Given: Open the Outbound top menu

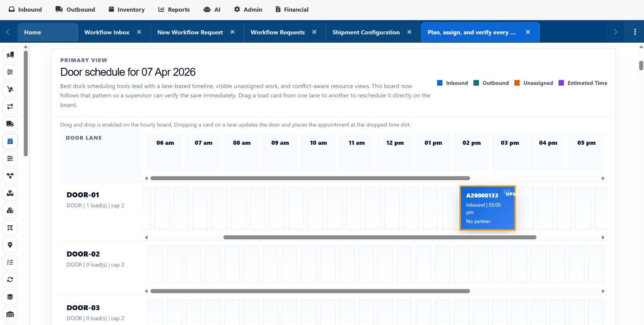Looking at the screenshot, I should point(75,10).
